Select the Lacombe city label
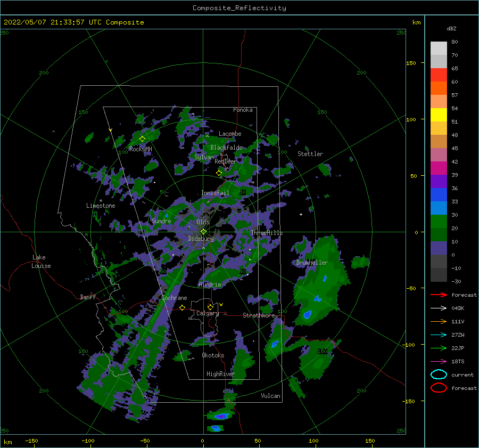Image resolution: width=479 pixels, height=448 pixels. [230, 134]
